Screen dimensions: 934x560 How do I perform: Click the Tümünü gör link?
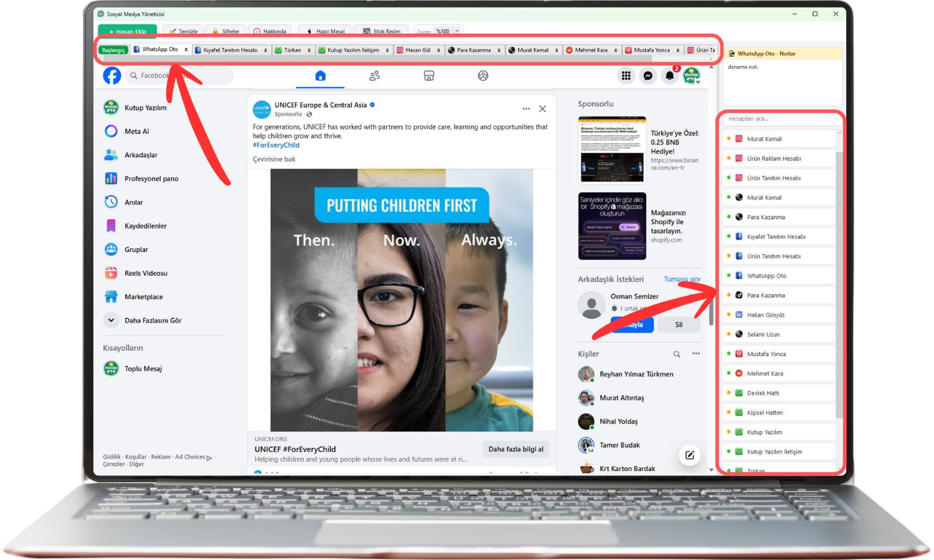682,279
